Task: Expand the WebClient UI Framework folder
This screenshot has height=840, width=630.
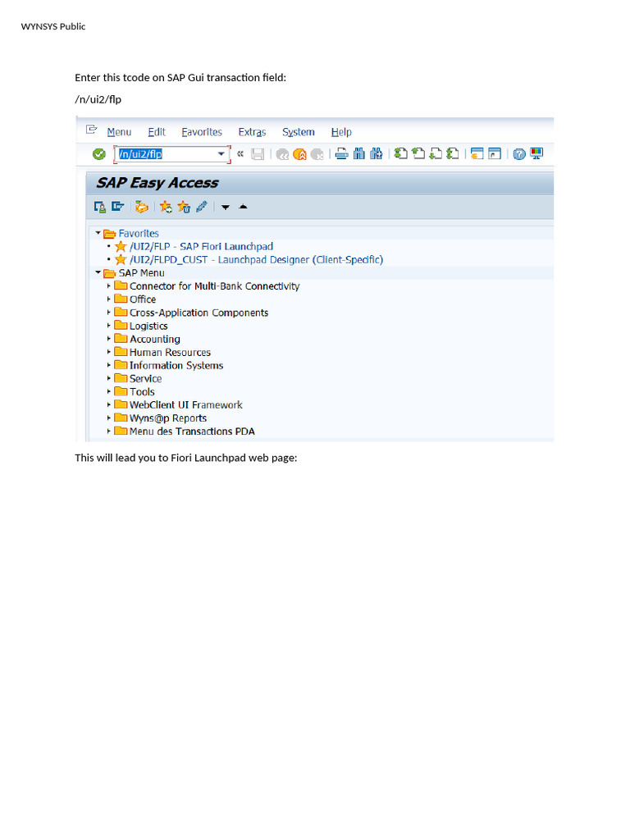Action: click(109, 405)
